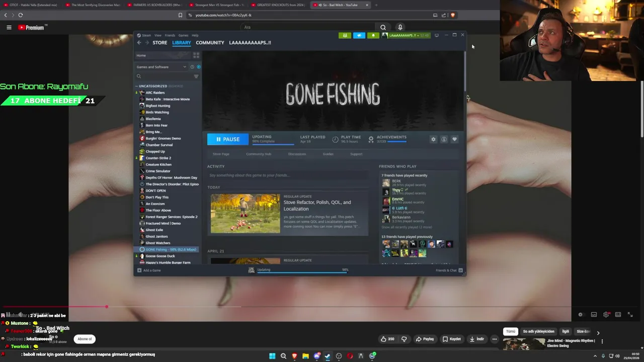Click the Play Time clock icon
The width and height of the screenshot is (644, 362).
[x=336, y=139]
